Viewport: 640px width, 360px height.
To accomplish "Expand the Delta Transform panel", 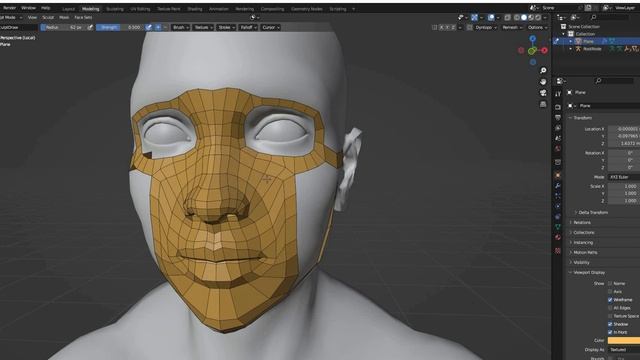I will click(591, 213).
